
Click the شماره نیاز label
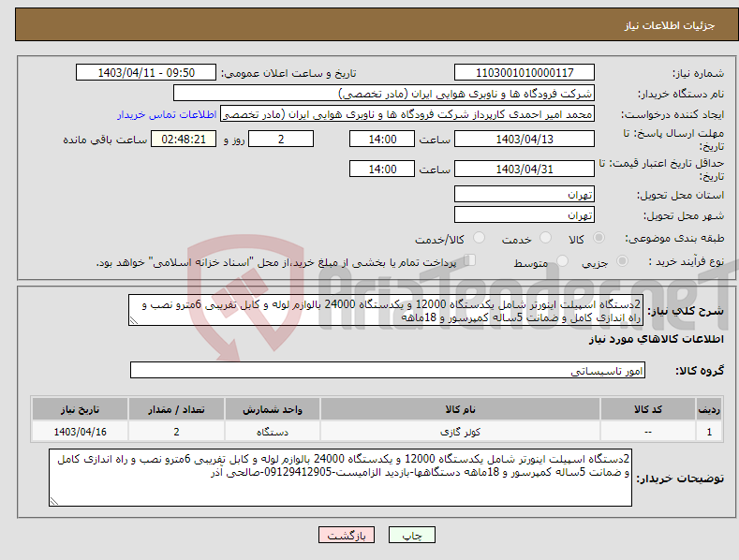(x=698, y=74)
